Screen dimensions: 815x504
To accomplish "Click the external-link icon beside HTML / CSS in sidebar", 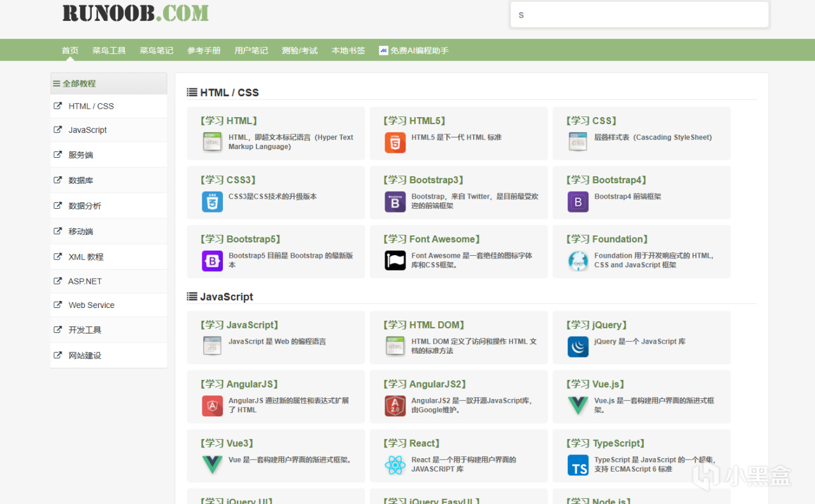I will coord(58,106).
